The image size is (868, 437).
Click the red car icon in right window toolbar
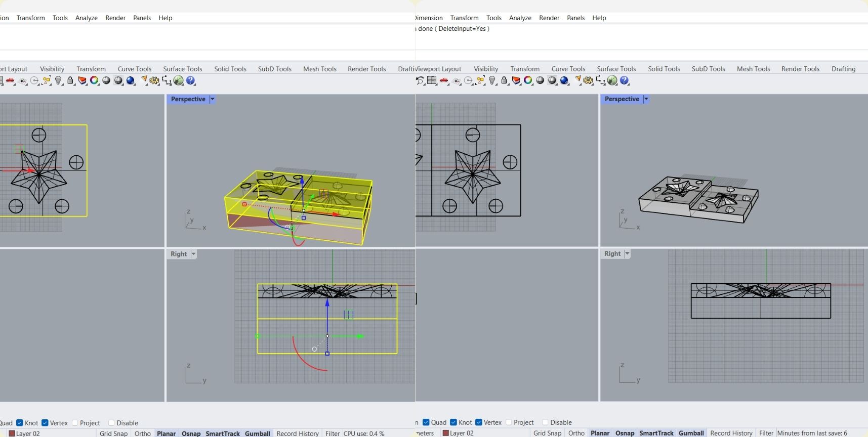pyautogui.click(x=444, y=80)
